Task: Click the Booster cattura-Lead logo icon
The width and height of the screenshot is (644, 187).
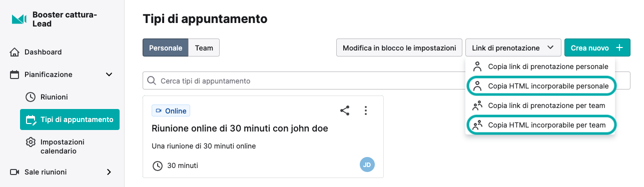Action: 19,19
